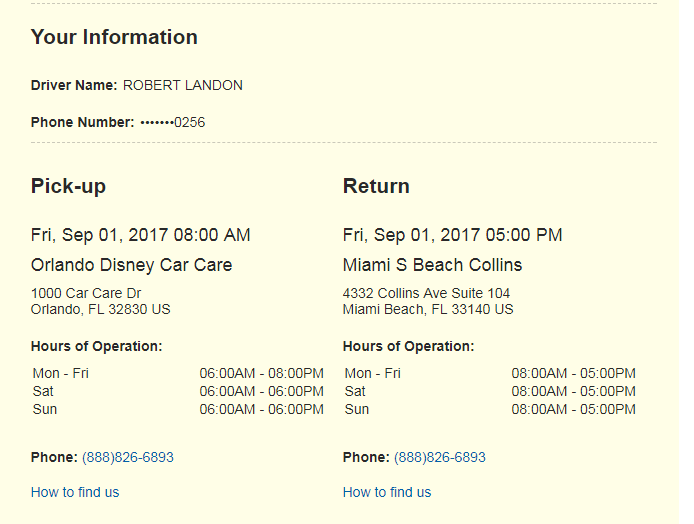Select the '1000 Car Care Dr' street address

coord(86,293)
